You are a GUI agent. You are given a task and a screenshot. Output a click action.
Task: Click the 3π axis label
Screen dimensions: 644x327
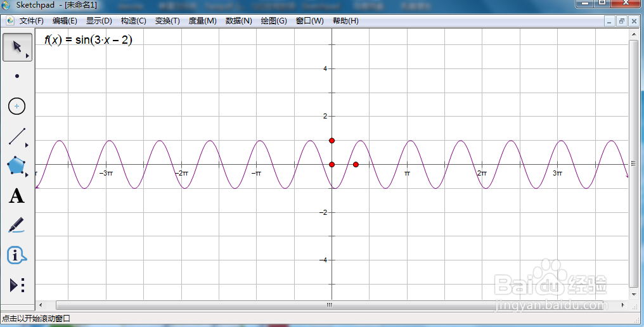557,174
